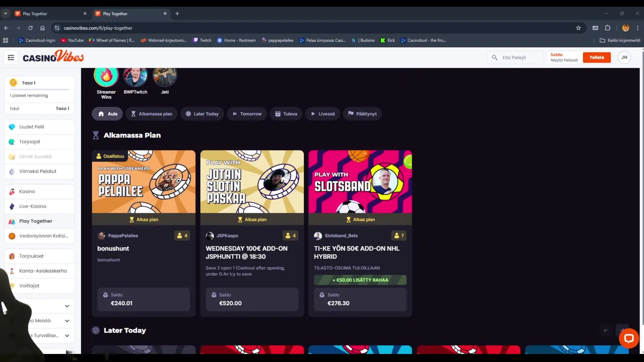644x362 pixels.
Task: Select the Tomorrow tab
Action: tap(247, 114)
